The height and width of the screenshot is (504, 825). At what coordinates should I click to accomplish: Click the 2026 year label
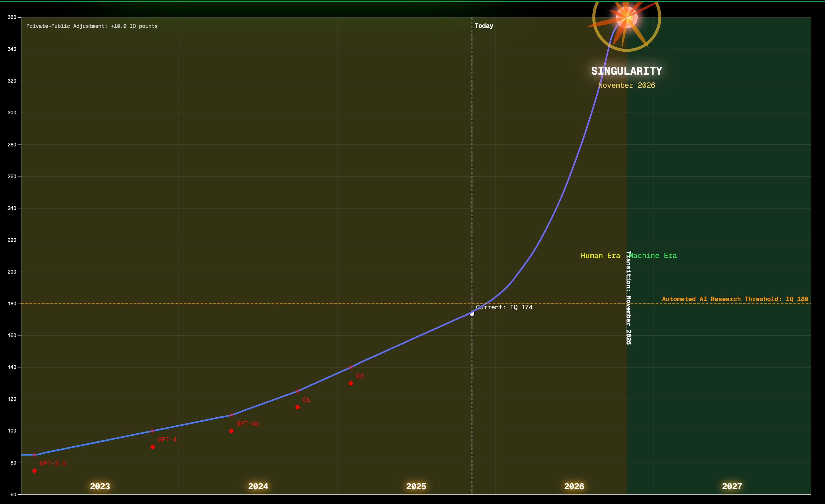tap(574, 486)
